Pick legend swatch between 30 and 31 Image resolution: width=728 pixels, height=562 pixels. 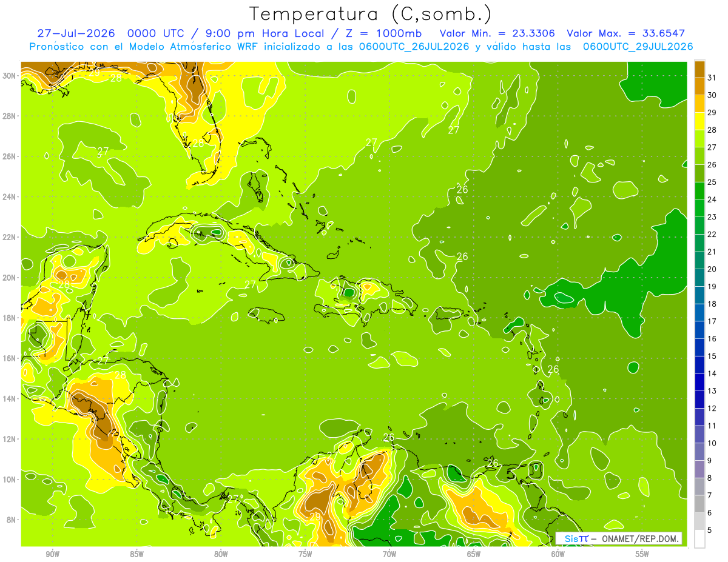tap(699, 86)
